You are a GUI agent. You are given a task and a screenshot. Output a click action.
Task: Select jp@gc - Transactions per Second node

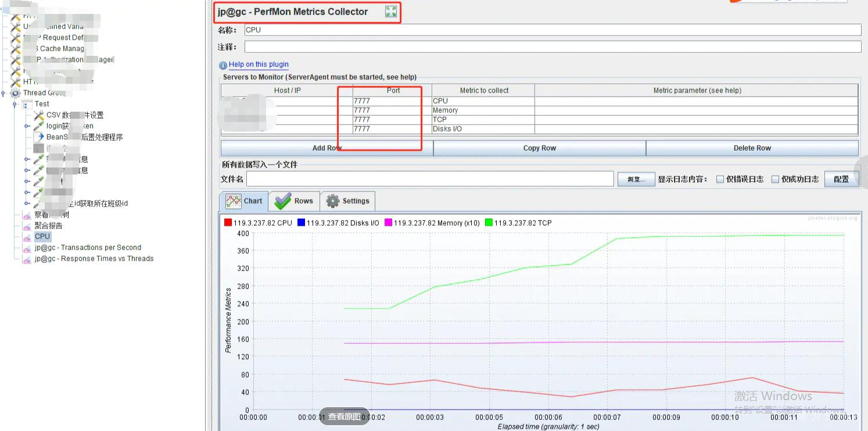[88, 248]
